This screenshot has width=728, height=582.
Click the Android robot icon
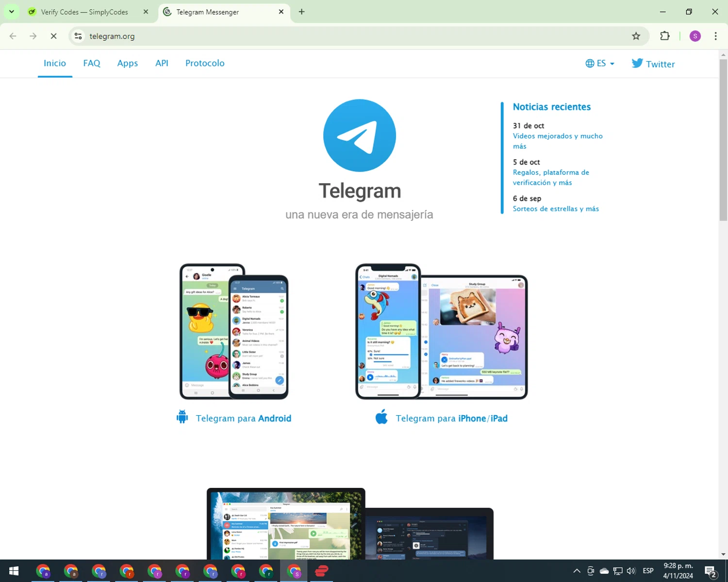(182, 417)
